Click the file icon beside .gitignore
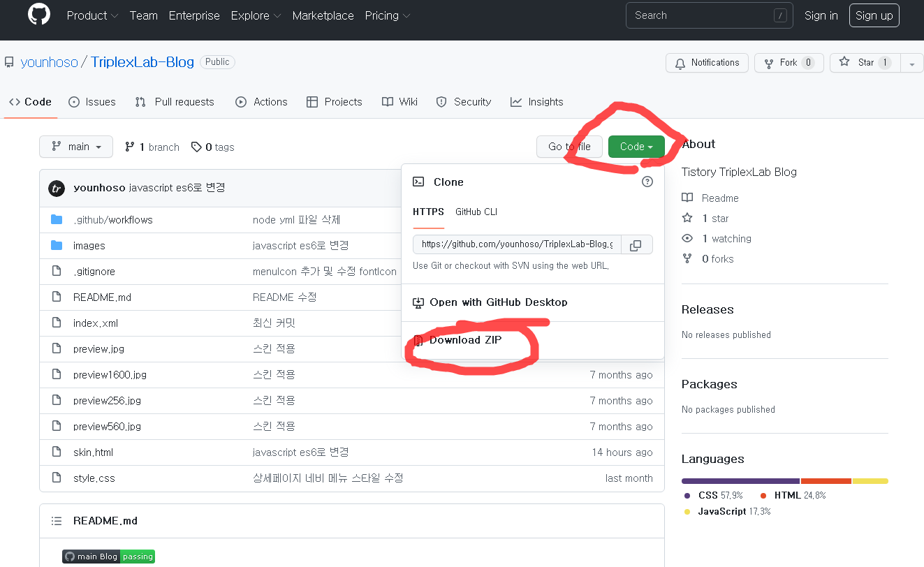924x567 pixels. click(x=57, y=272)
